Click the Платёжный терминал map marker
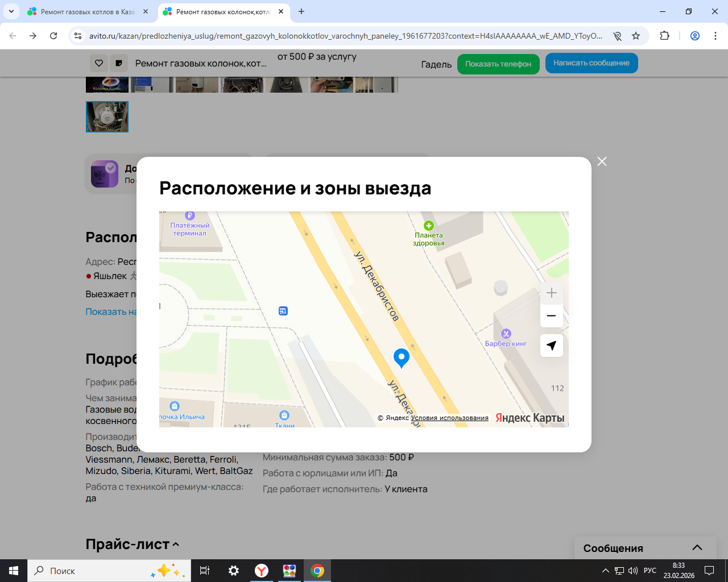 (190, 216)
